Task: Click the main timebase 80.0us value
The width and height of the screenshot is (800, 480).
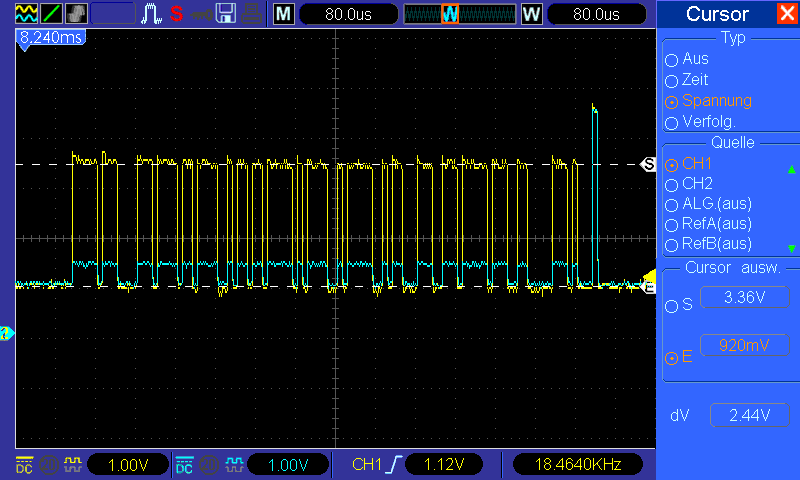Action: (348, 14)
